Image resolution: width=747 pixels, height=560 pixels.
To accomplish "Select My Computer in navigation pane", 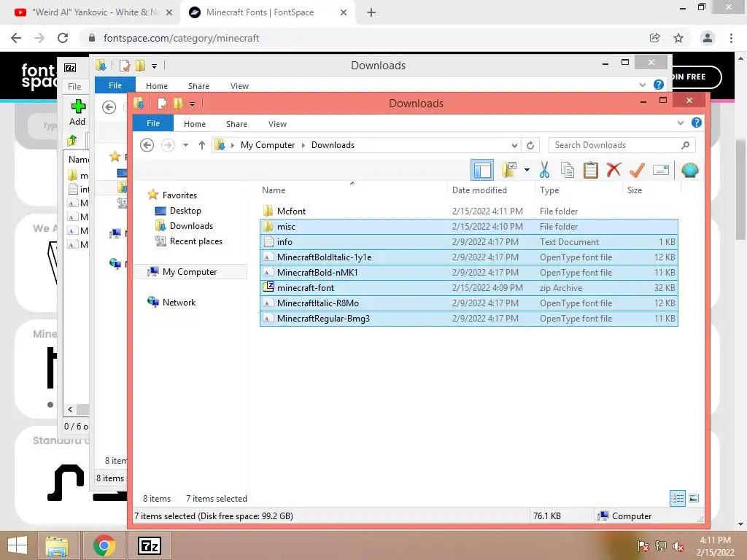I will point(190,271).
